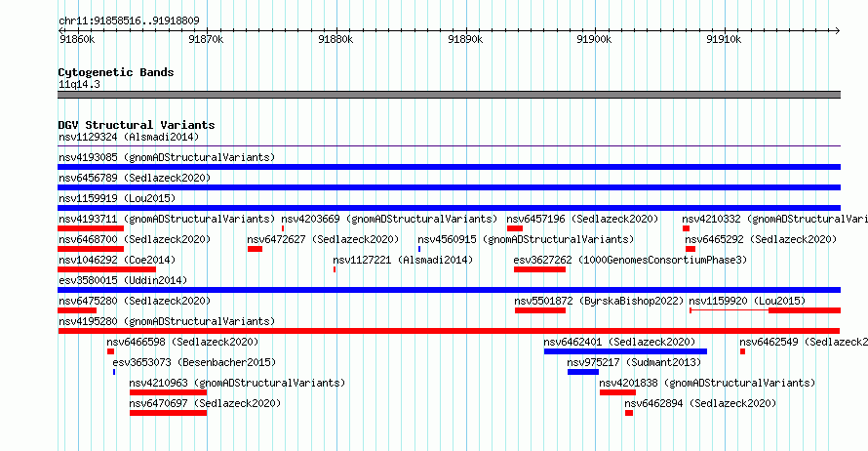Image resolution: width=868 pixels, height=451 pixels.
Task: Select the nsv6462894 (Sedlazeck2020) label
Action: [700, 403]
